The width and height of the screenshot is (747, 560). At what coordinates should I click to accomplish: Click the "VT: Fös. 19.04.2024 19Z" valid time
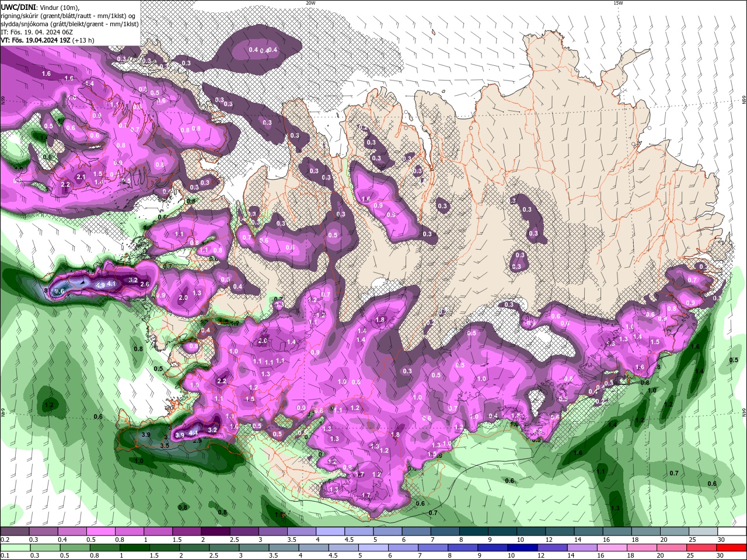(x=36, y=40)
